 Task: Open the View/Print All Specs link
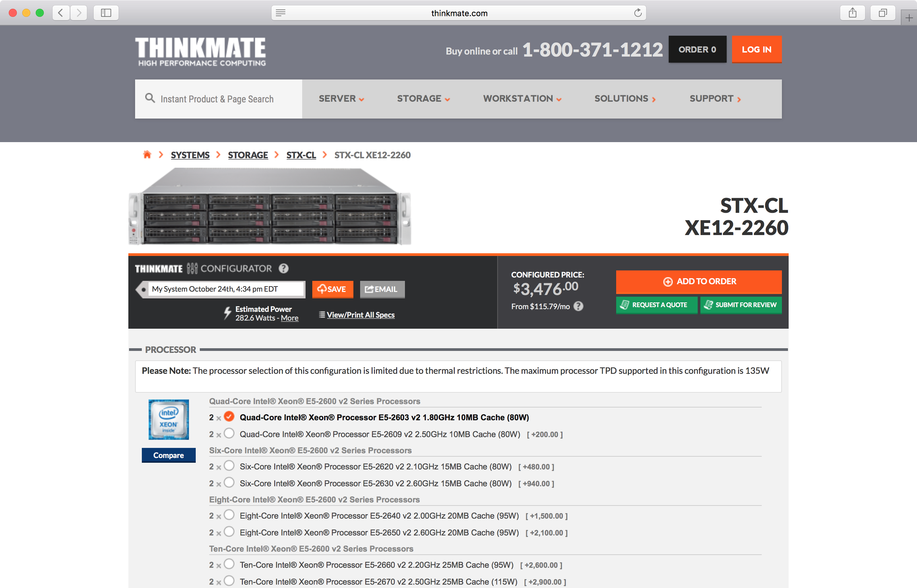[x=360, y=315]
